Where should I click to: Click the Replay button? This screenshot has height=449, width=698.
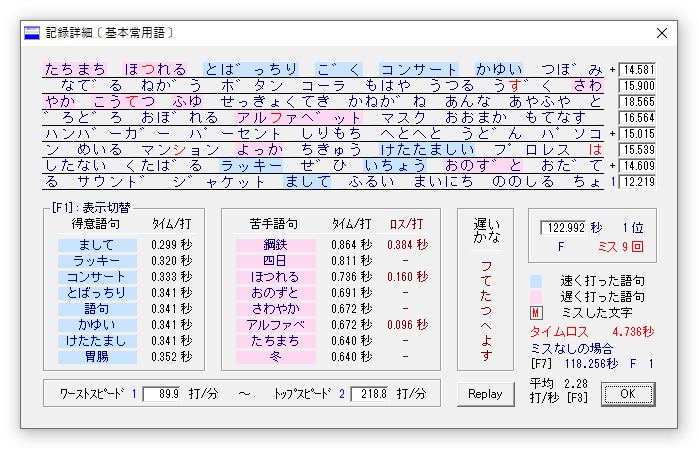tap(485, 394)
